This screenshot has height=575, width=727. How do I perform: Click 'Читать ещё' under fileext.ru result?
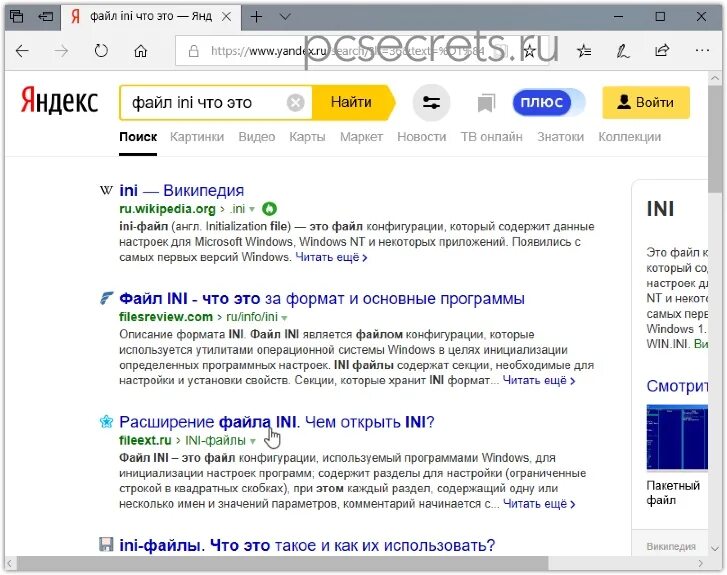pyautogui.click(x=539, y=504)
